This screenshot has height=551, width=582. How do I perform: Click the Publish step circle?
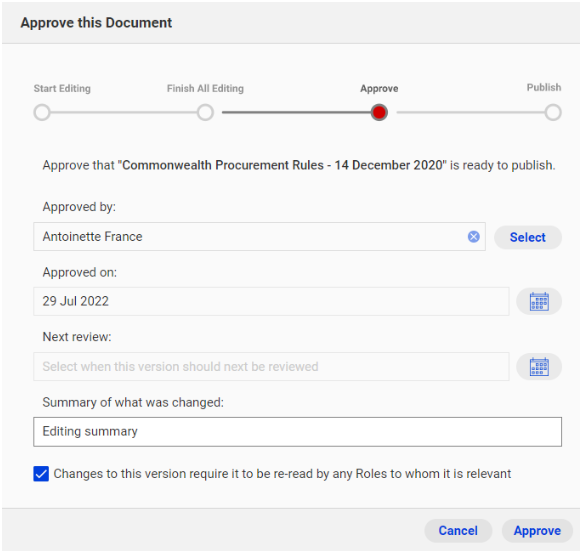[553, 113]
